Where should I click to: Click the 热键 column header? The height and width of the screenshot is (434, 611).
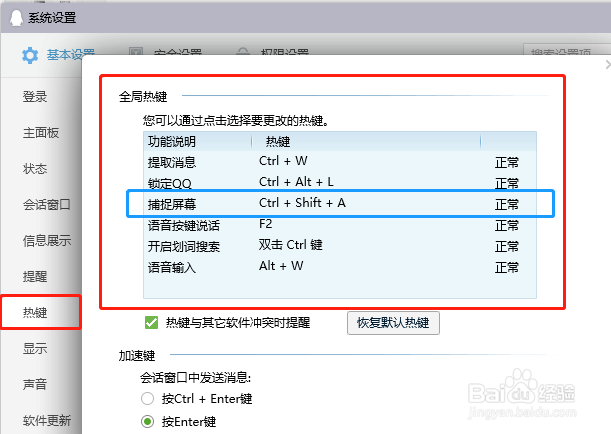(x=366, y=141)
